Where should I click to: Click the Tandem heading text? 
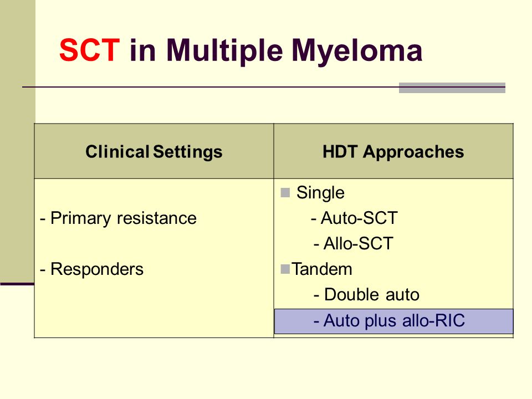pos(321,269)
